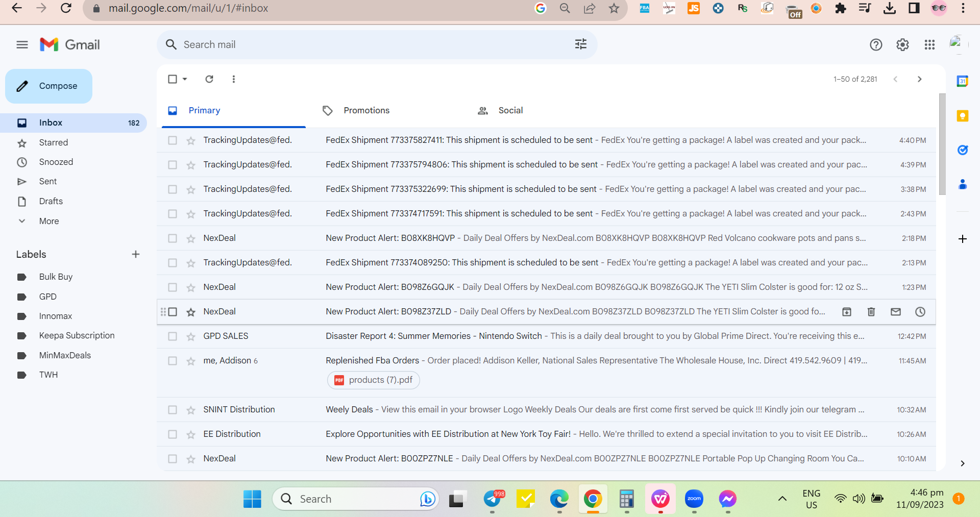980x517 pixels.
Task: Hide the side panel with the chevron
Action: tap(963, 463)
